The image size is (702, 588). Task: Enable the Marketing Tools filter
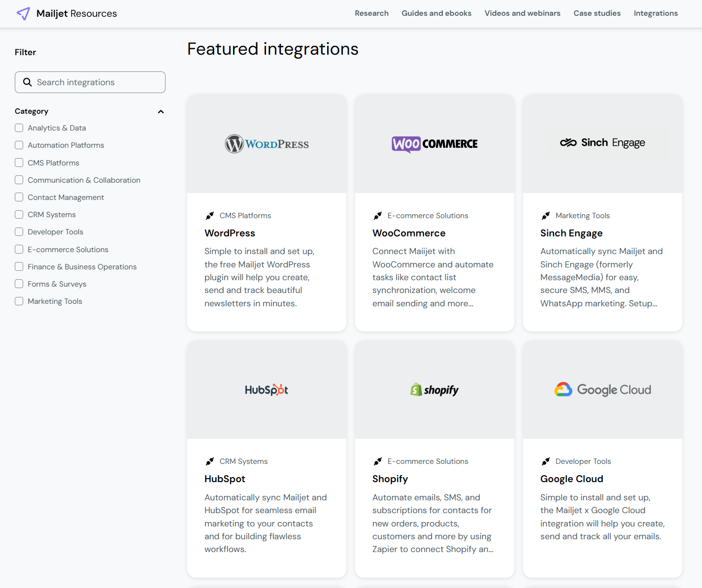[x=19, y=301]
